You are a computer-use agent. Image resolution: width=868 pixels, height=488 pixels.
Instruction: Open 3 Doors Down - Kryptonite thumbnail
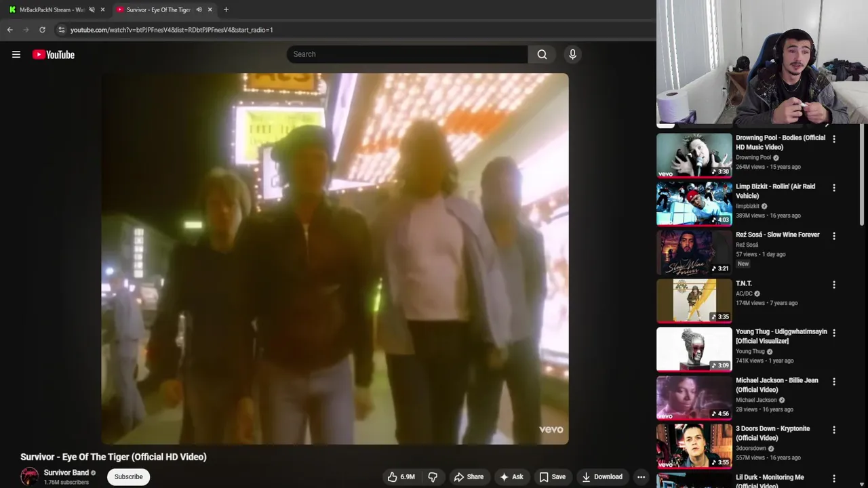pyautogui.click(x=694, y=447)
